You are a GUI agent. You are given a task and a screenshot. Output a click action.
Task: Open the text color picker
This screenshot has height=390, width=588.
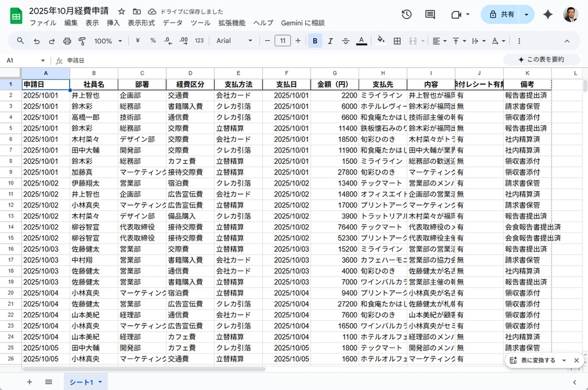point(362,41)
